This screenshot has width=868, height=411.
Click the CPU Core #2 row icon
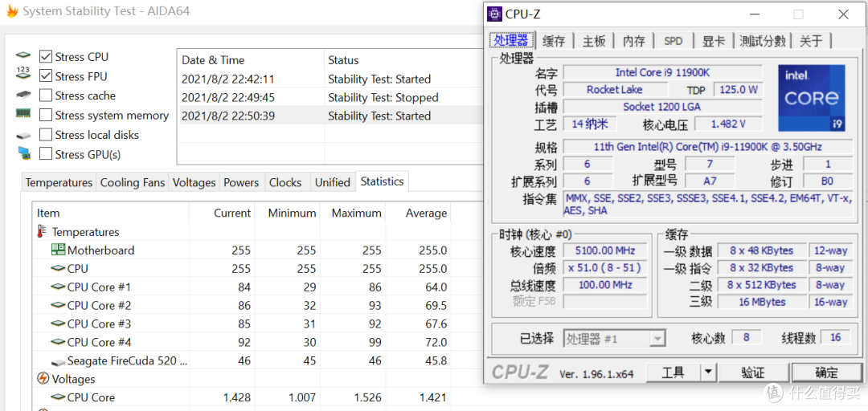point(58,305)
